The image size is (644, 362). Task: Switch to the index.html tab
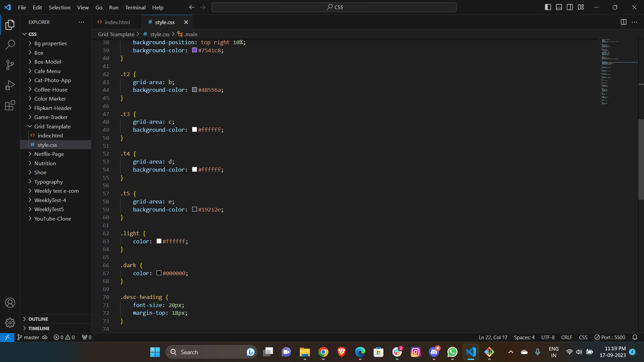click(117, 22)
